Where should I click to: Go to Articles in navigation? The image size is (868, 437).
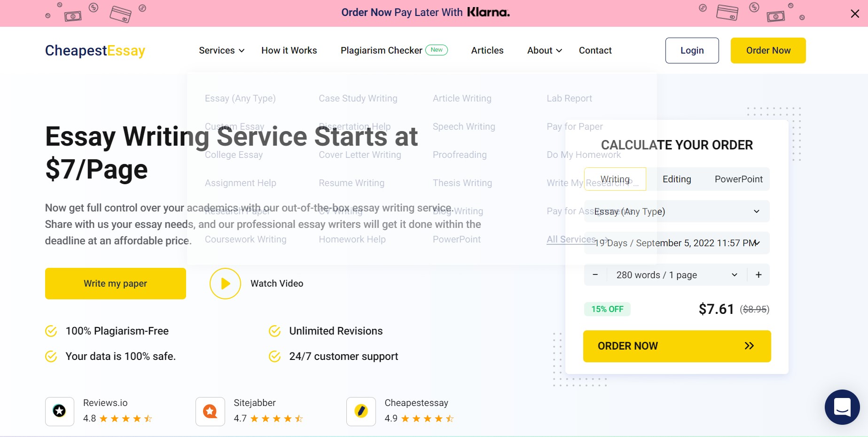coord(487,50)
